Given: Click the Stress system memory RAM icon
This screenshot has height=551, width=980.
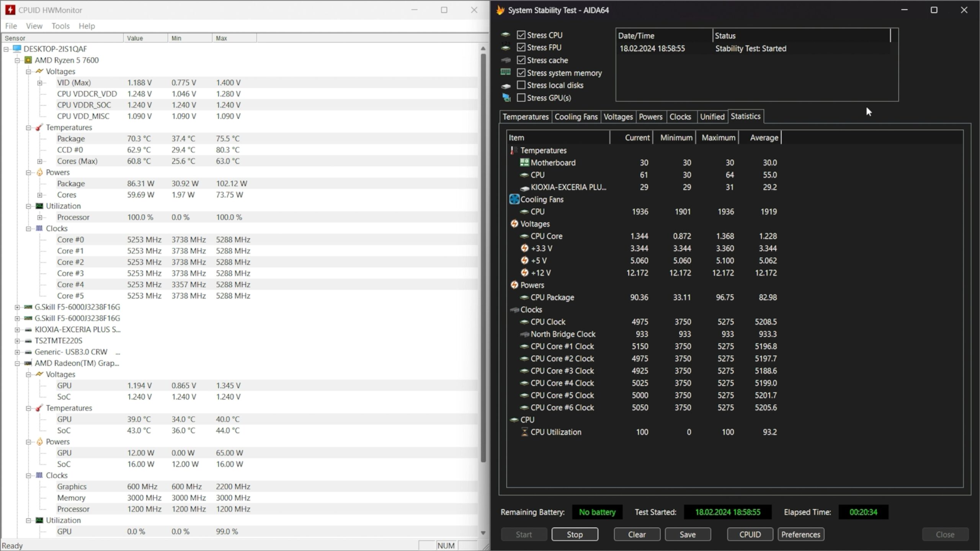Looking at the screenshot, I should tap(506, 72).
